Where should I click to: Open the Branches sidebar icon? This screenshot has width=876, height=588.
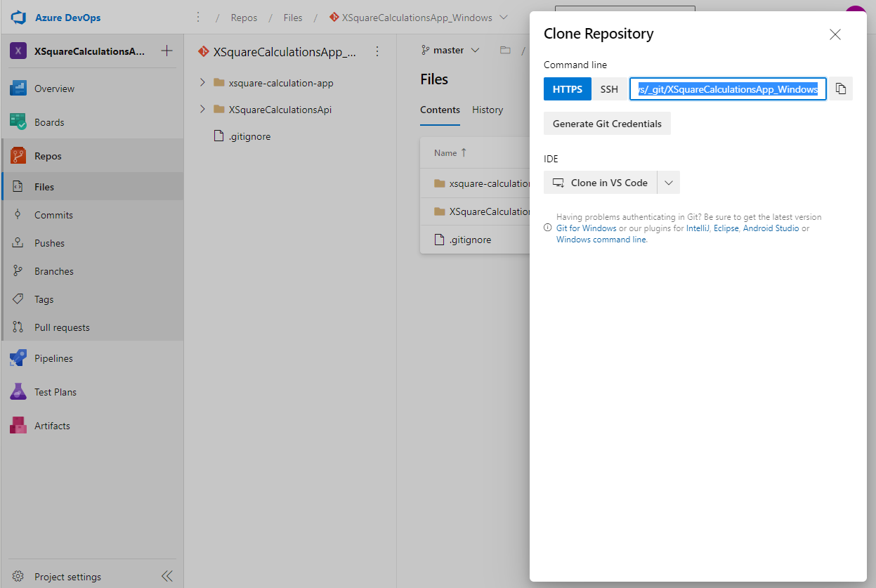coord(18,271)
